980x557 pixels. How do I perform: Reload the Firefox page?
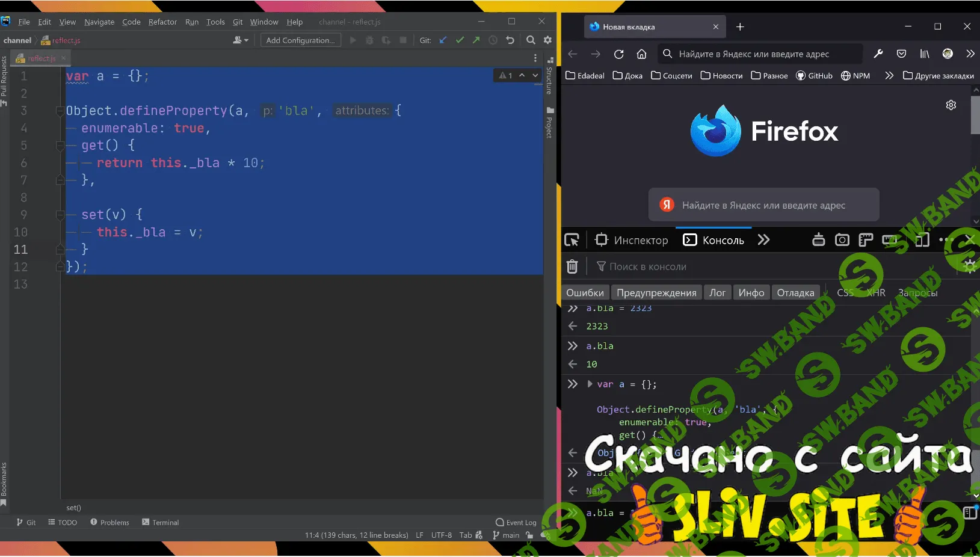click(x=618, y=54)
